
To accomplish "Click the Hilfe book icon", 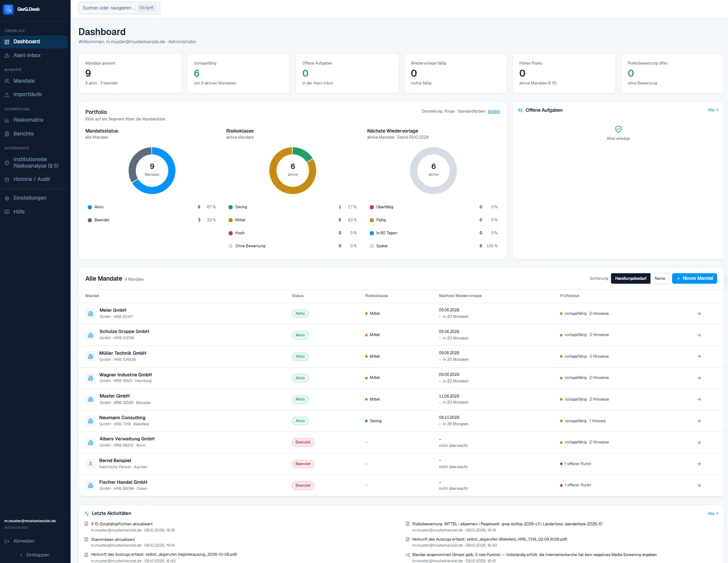I will (x=7, y=212).
